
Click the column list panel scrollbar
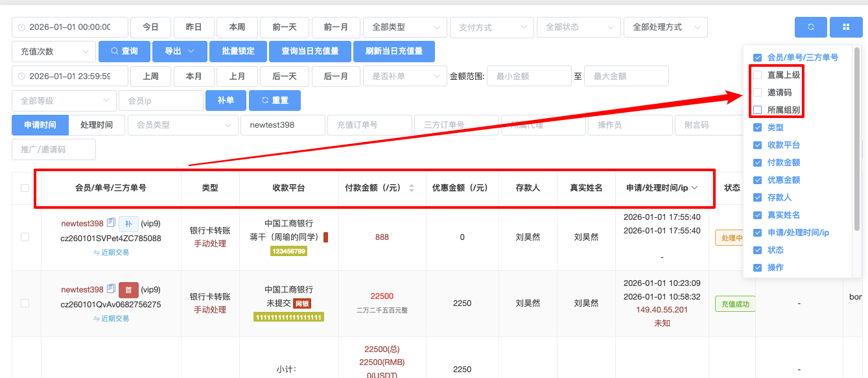click(x=857, y=139)
